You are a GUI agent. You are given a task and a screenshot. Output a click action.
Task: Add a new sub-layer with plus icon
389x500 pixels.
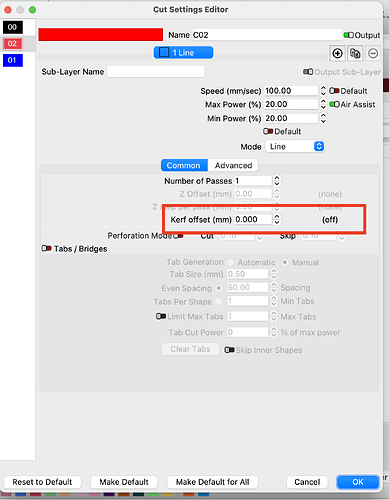click(x=337, y=53)
